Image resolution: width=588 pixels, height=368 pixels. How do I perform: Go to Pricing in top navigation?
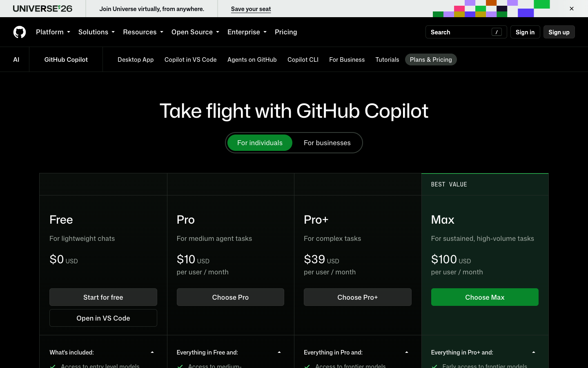pyautogui.click(x=286, y=32)
